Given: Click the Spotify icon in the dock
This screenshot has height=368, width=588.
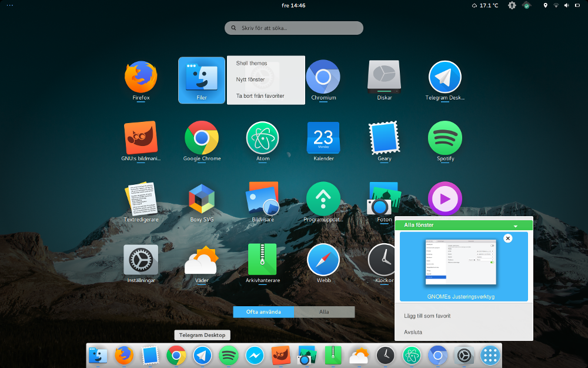Looking at the screenshot, I should (x=228, y=355).
